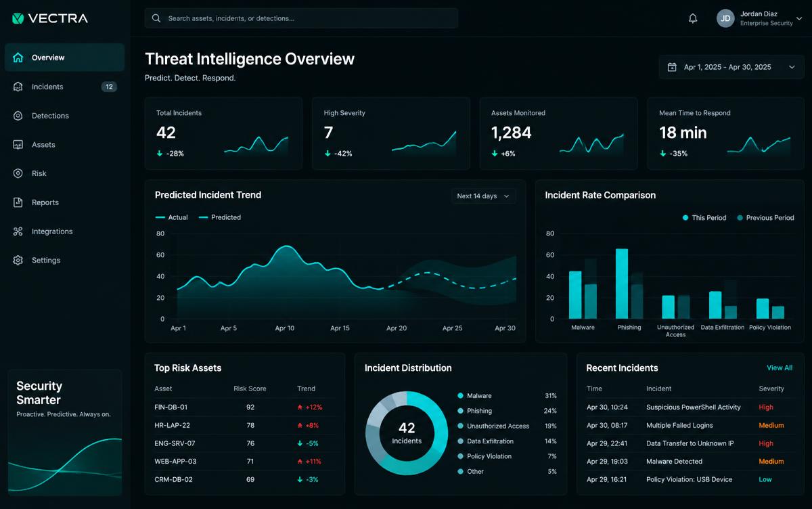Click Malware legend color dot
812x509 pixels.
tap(460, 396)
